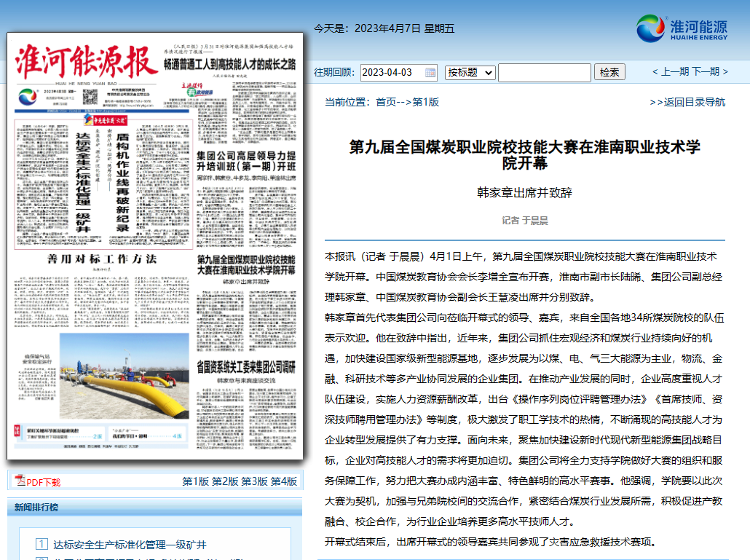
Task: Focus the search keyword input box
Action: [x=545, y=73]
